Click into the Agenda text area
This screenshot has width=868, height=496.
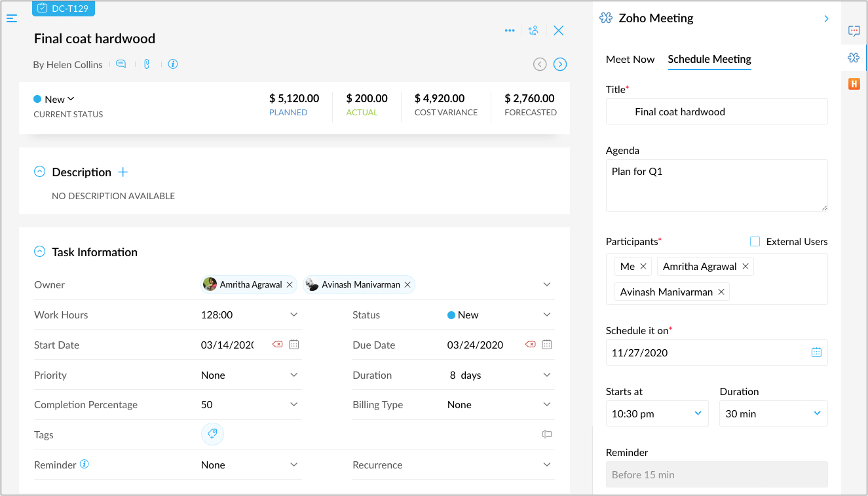(x=716, y=185)
